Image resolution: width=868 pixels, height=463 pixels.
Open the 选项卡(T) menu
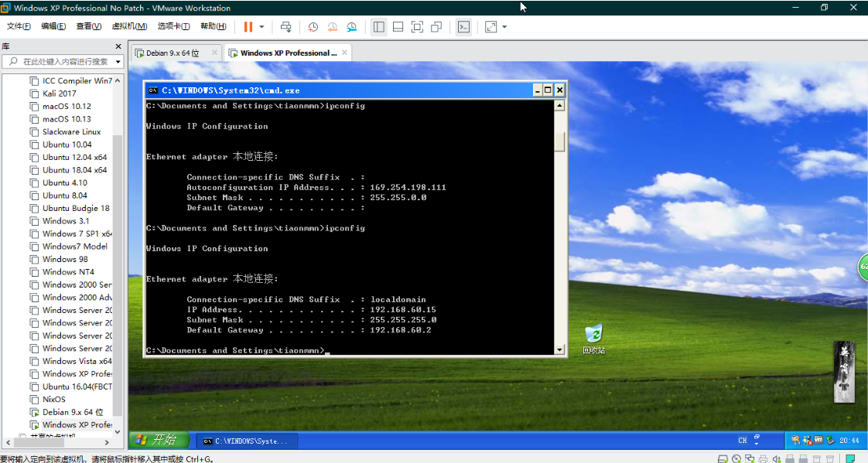click(173, 26)
